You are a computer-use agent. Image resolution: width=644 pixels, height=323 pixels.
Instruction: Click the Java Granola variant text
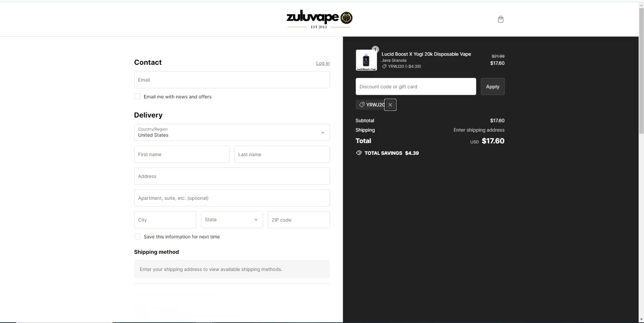click(394, 61)
